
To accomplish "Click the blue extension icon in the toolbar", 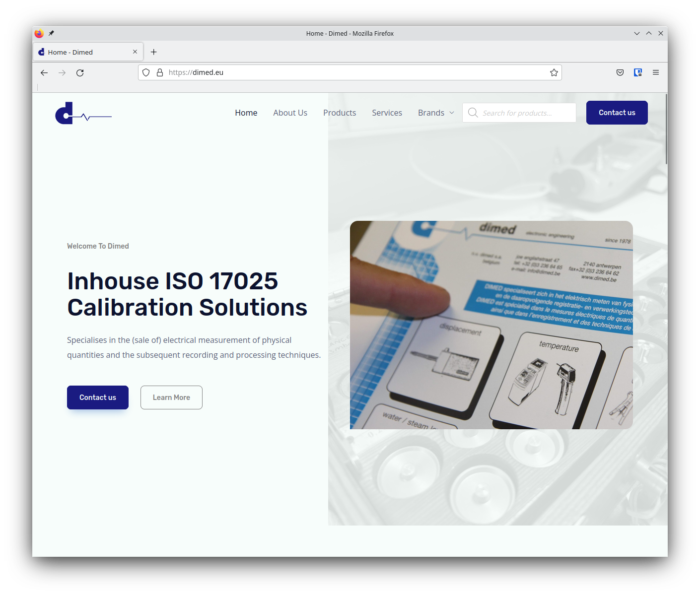I will point(638,73).
